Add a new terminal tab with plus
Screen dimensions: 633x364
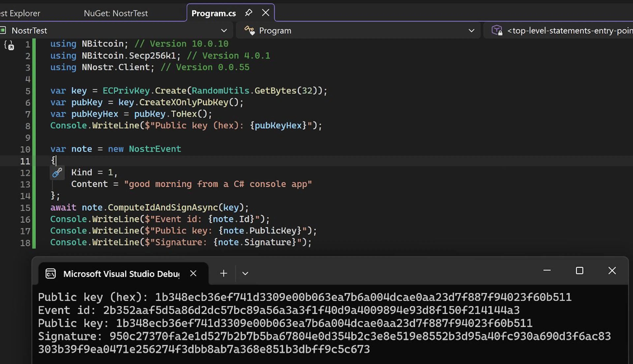(x=224, y=273)
